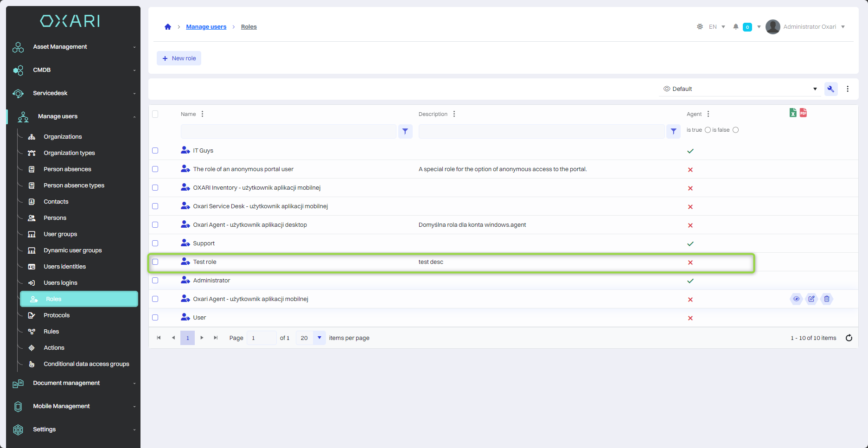Open the wrench view settings tool
Viewport: 868px width, 448px height.
pos(831,89)
